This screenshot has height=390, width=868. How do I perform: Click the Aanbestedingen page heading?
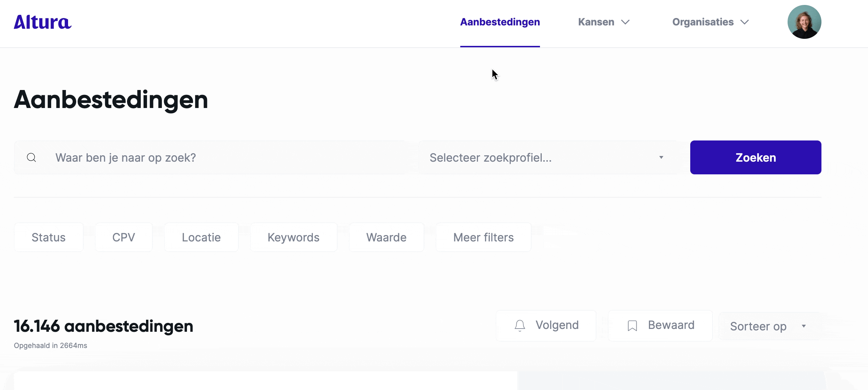coord(111,100)
